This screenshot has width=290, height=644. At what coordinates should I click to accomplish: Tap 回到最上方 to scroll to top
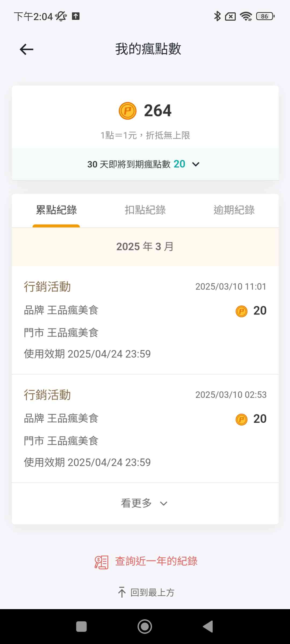(152, 592)
